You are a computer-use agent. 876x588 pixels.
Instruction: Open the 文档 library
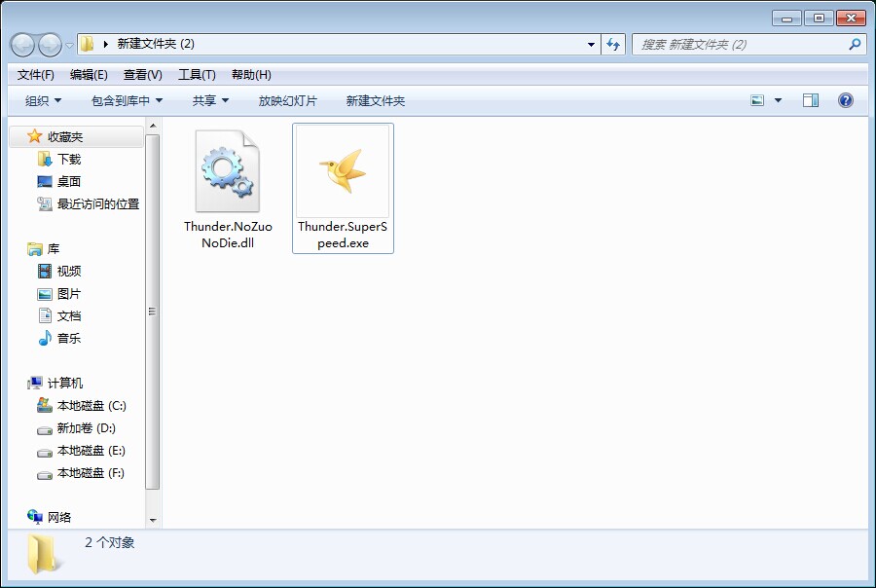click(69, 315)
